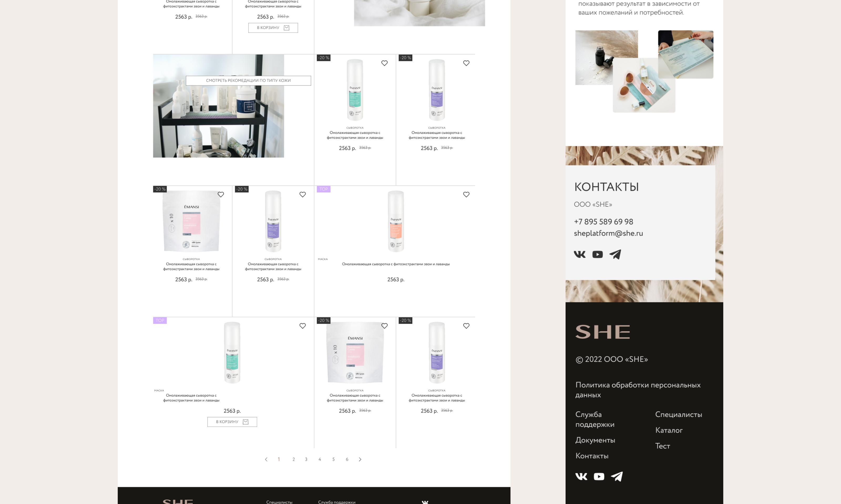The height and width of the screenshot is (504, 841).
Task: Click СМОТРЕТЬ РЕКОМЕДАЦИИ ПО ТИПУ КОЖИ button
Action: point(248,81)
